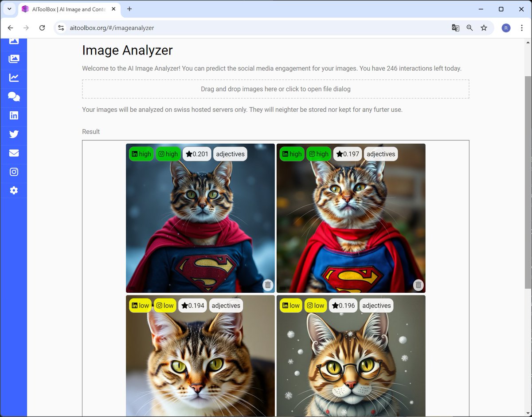Click Instagram high badge on 0.201 image

[168, 154]
